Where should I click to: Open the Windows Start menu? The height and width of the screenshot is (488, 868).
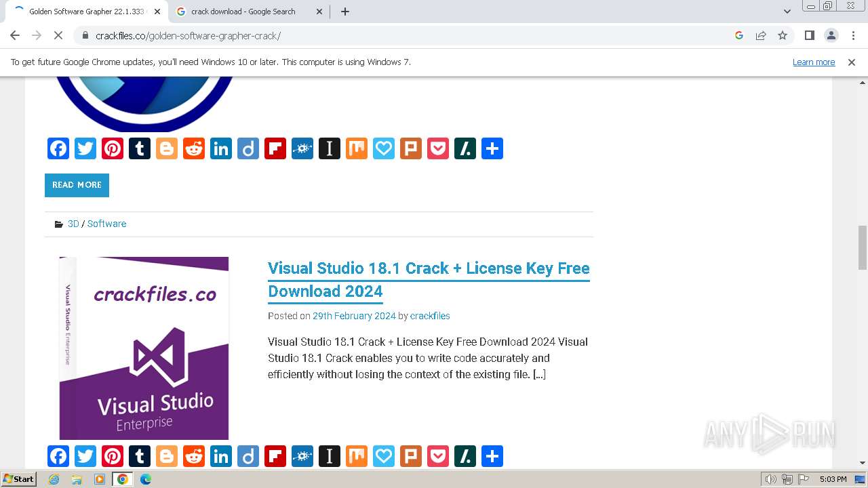point(19,479)
